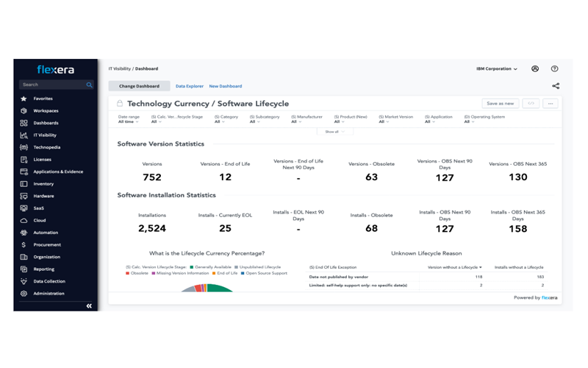Click the search magnifier icon
Screen dimensions: 588x368
(x=89, y=85)
